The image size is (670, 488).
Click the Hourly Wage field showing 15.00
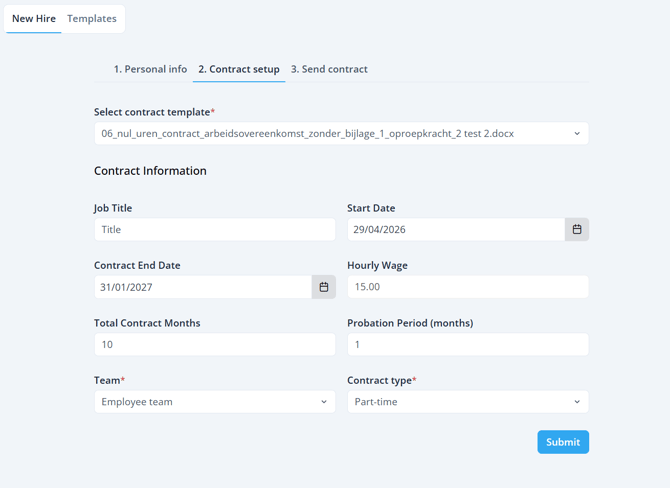(x=468, y=287)
